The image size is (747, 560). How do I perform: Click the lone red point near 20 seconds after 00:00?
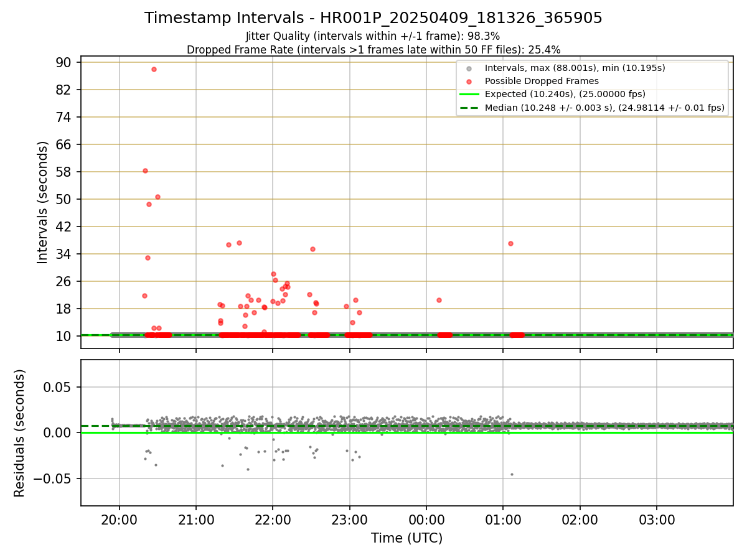439,300
